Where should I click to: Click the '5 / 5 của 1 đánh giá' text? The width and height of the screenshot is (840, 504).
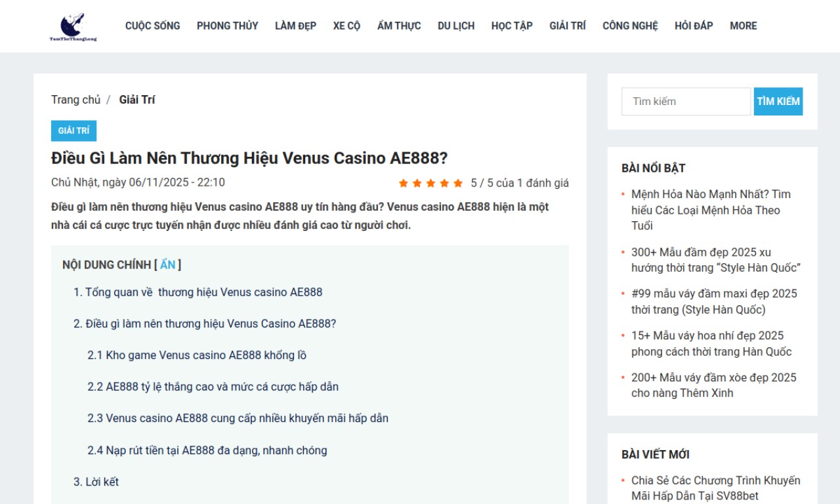click(x=520, y=183)
